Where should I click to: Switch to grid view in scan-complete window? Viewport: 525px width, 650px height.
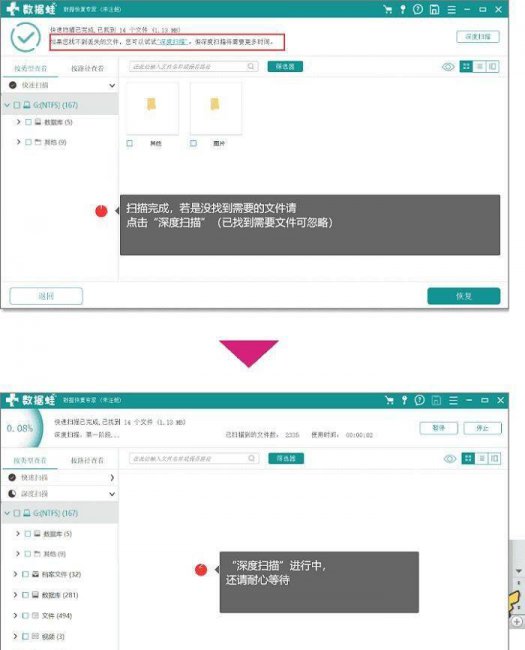466,66
